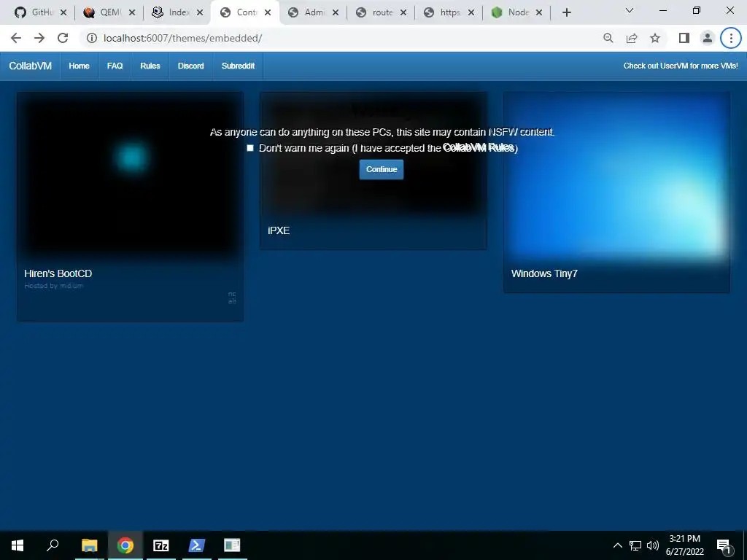Close the https tab
Image resolution: width=747 pixels, height=560 pixels.
471,13
